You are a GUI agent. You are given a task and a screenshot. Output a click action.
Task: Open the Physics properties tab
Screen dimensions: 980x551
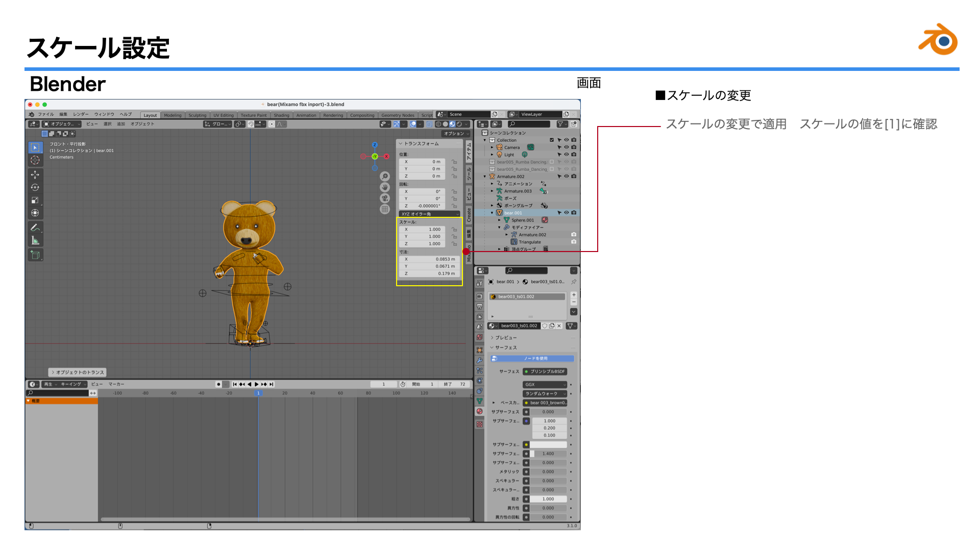[479, 381]
